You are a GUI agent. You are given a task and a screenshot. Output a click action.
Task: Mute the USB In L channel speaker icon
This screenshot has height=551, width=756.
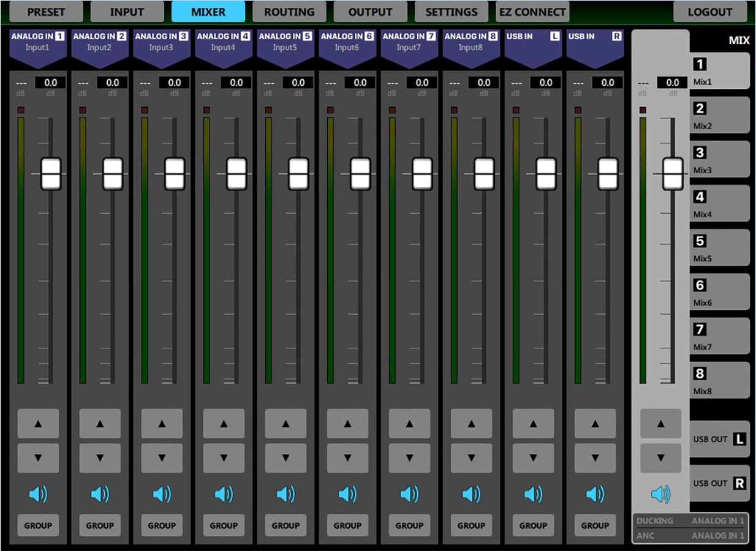[533, 494]
